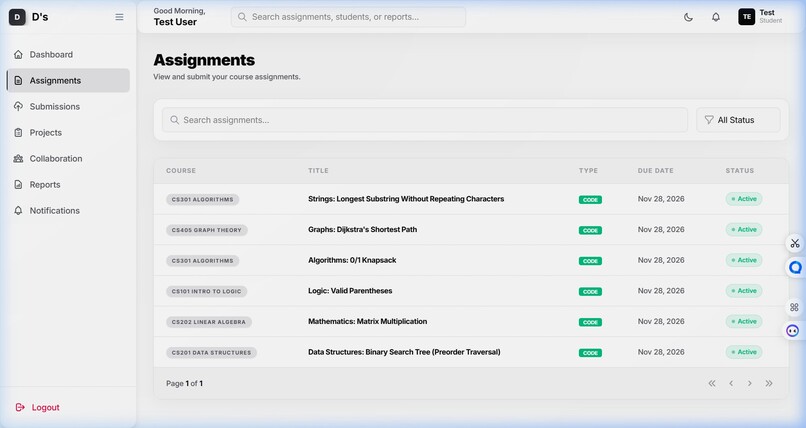Viewport: 806px width, 428px height.
Task: Click CS101 INTRO TO LOGIC course tag
Action: (x=207, y=291)
